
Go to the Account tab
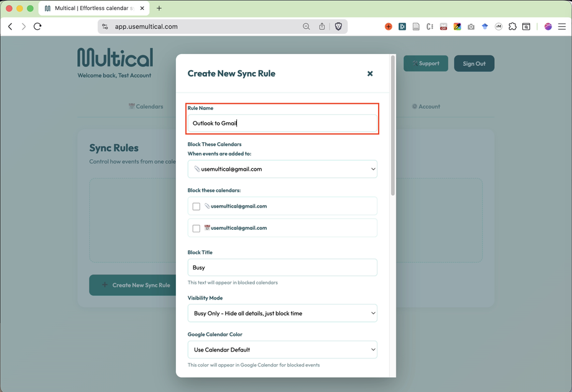[426, 106]
